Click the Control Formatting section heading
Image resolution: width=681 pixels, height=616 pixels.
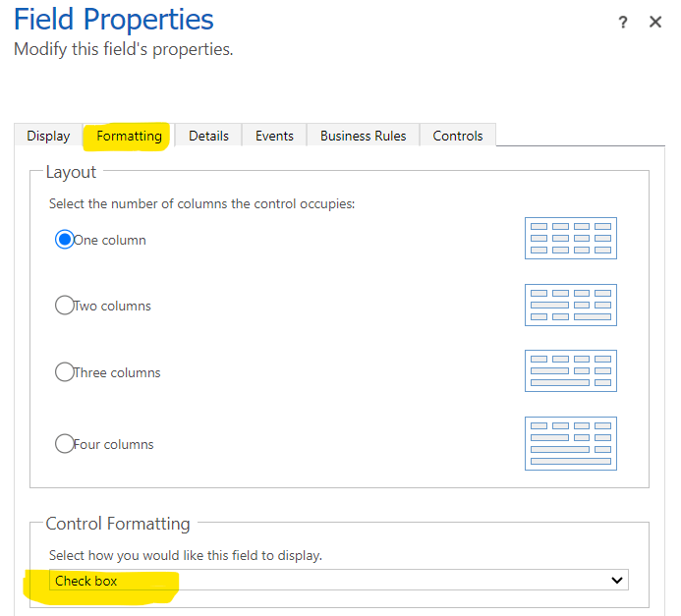[x=118, y=524]
